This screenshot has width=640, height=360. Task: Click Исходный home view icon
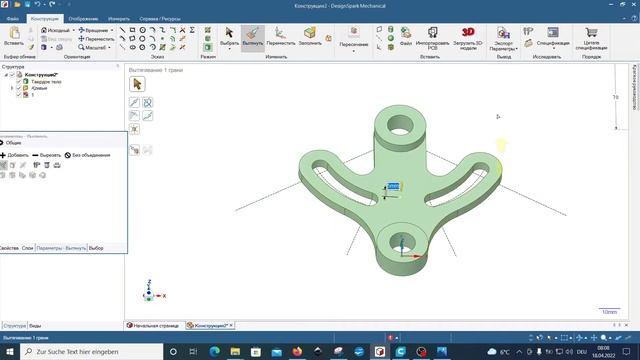tap(44, 30)
